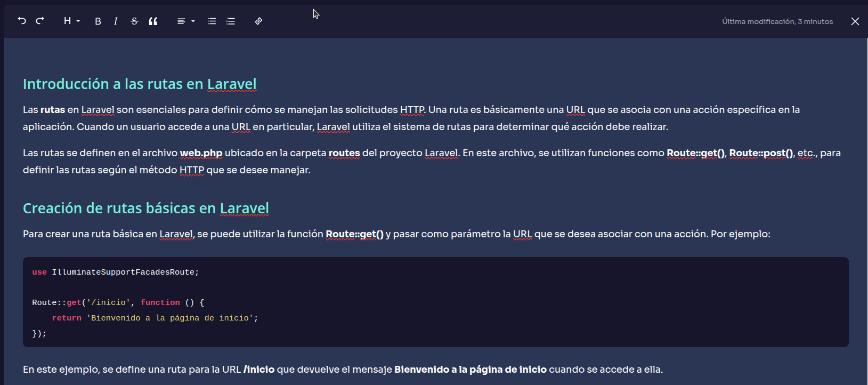Click the bold text '/inicio' in last paragraph
868x385 pixels.
[259, 370]
